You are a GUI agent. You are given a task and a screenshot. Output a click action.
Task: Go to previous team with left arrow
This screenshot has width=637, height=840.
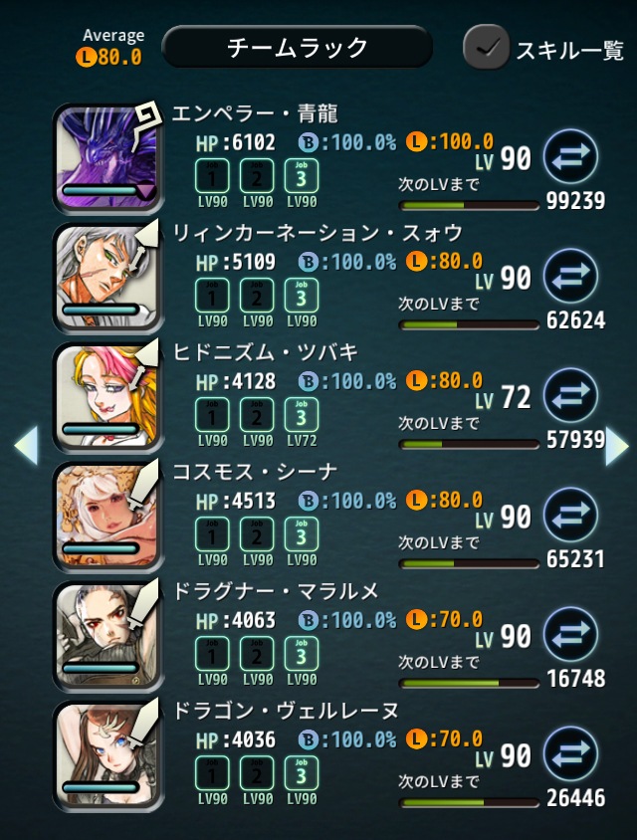(x=26, y=445)
